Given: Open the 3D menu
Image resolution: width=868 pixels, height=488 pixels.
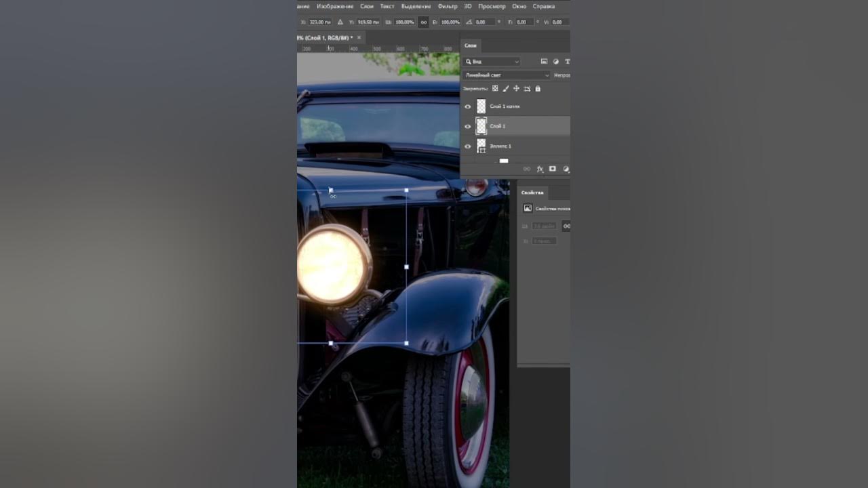Looking at the screenshot, I should [468, 6].
